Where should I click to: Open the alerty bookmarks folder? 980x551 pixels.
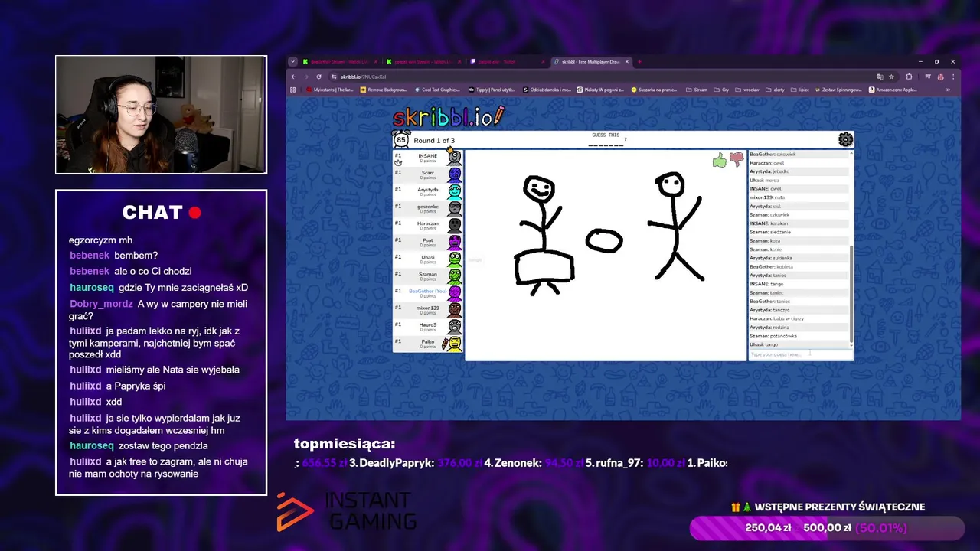[x=776, y=90]
